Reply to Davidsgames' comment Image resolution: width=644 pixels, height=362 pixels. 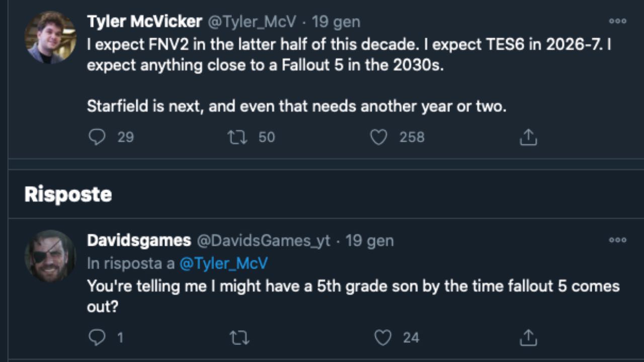coord(97,337)
